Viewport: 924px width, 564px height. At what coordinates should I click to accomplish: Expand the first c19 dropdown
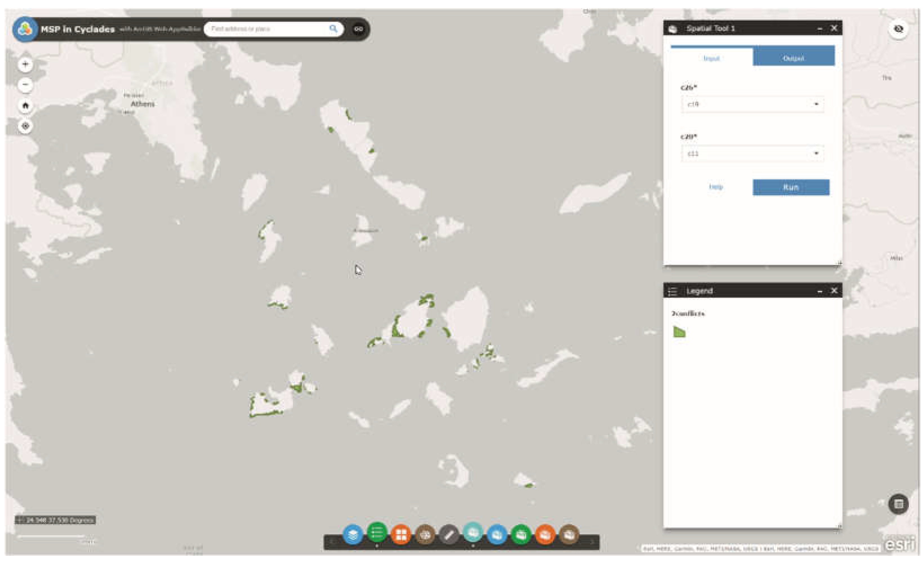click(x=752, y=104)
